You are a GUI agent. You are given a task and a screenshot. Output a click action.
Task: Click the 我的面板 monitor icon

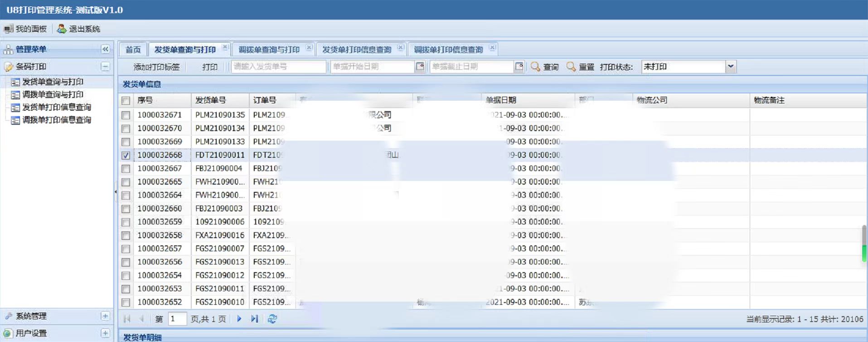(9, 29)
